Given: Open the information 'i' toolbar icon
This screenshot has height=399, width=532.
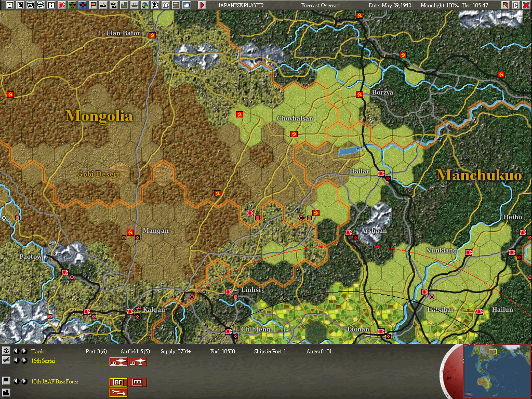Looking at the screenshot, I should (51, 5).
